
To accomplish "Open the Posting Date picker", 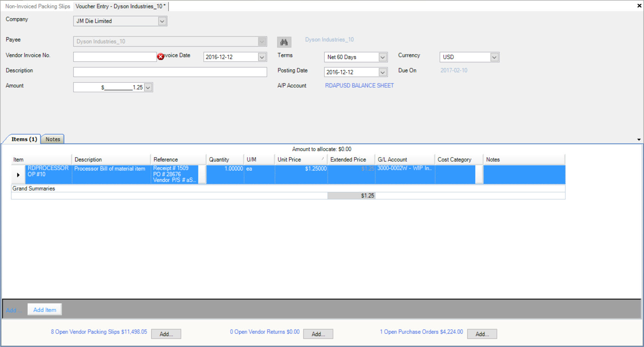I will pyautogui.click(x=383, y=72).
